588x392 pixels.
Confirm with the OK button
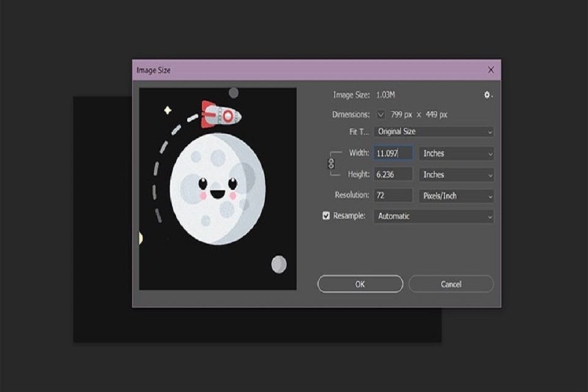coord(360,284)
